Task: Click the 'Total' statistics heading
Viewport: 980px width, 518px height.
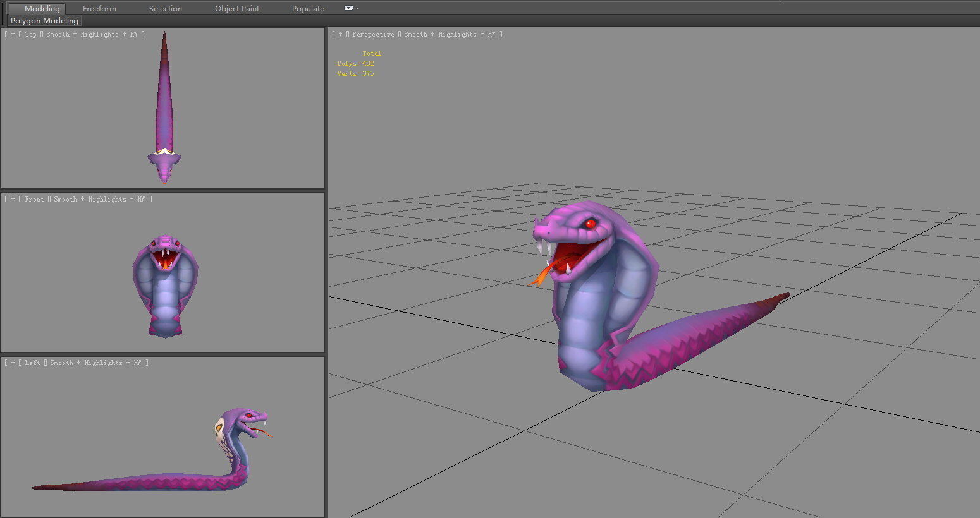Action: pos(372,54)
